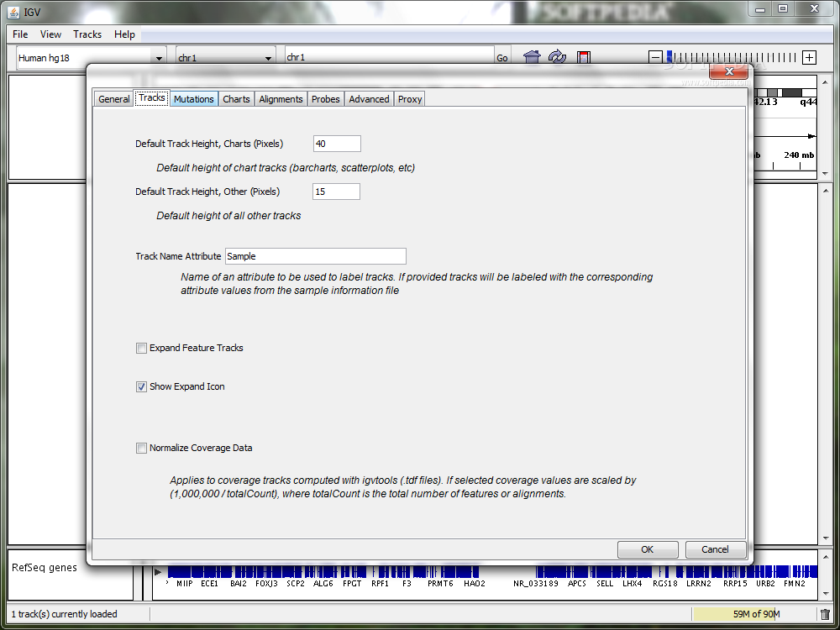Click Cancel in preferences dialog
840x630 pixels.
pos(715,549)
